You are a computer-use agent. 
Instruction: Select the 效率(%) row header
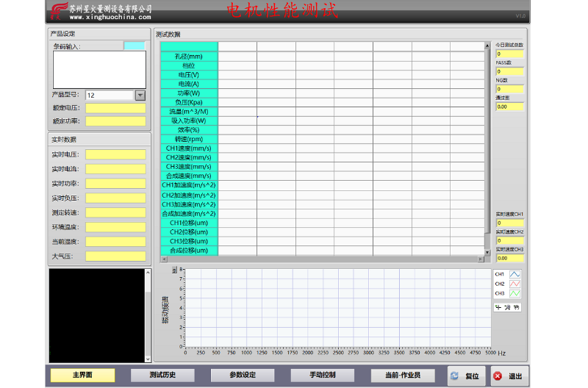tap(189, 130)
